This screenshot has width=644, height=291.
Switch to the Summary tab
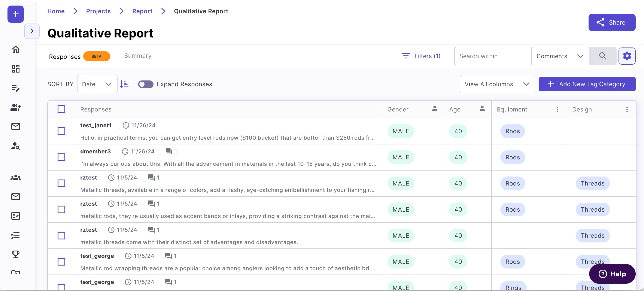[138, 56]
